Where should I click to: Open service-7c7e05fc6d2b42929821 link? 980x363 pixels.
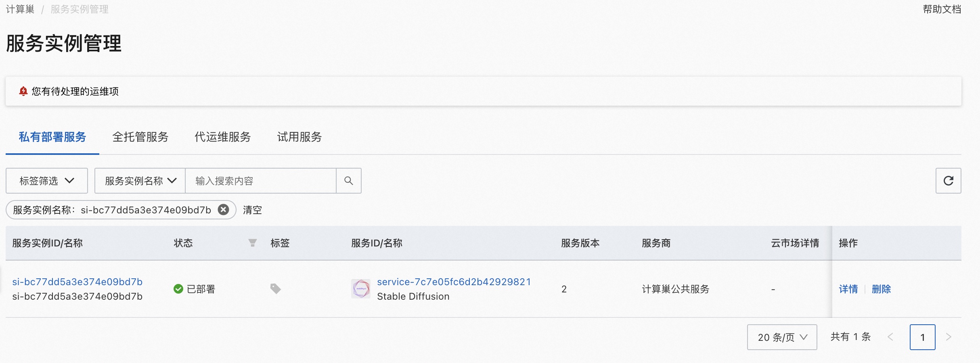[454, 282]
